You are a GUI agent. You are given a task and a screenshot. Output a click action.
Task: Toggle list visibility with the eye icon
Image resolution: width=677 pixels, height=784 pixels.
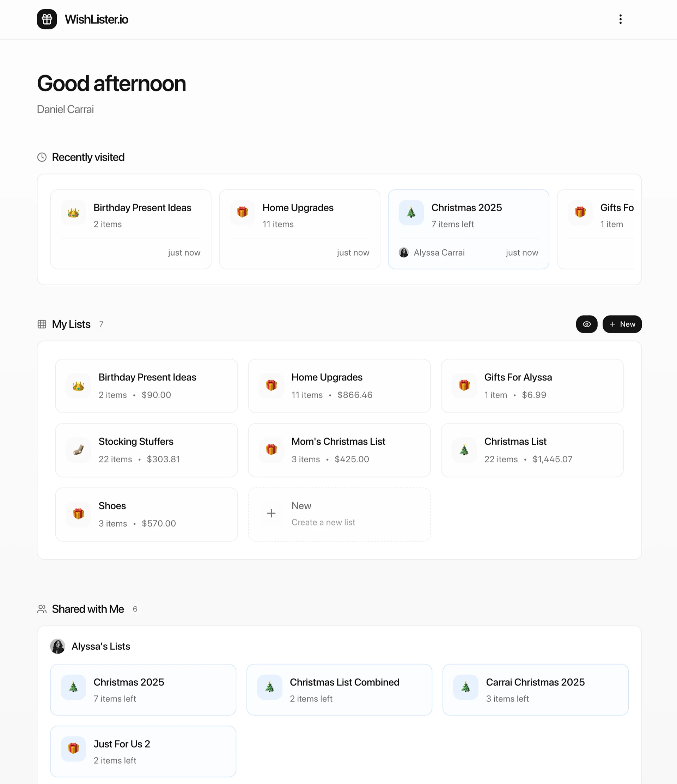[587, 324]
